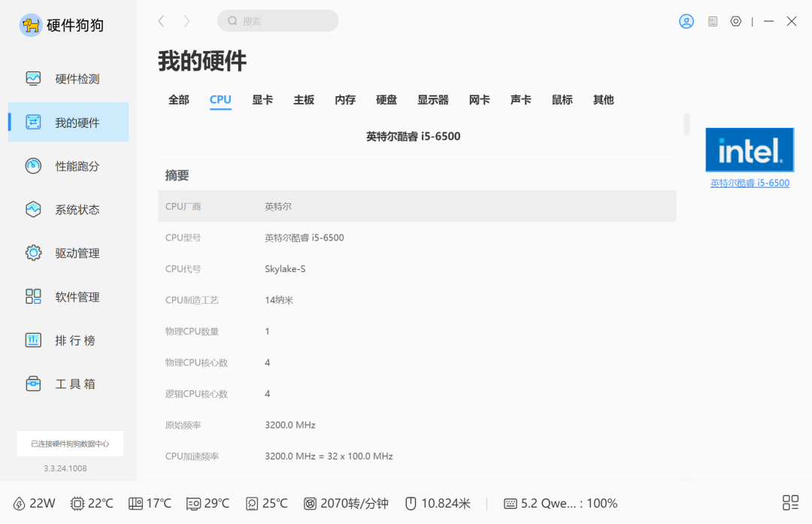Click the 14纳米 process value
The height and width of the screenshot is (524, 812).
[x=279, y=300]
